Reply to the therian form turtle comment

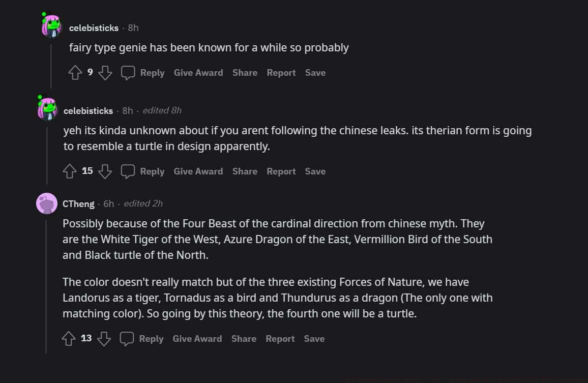click(152, 171)
